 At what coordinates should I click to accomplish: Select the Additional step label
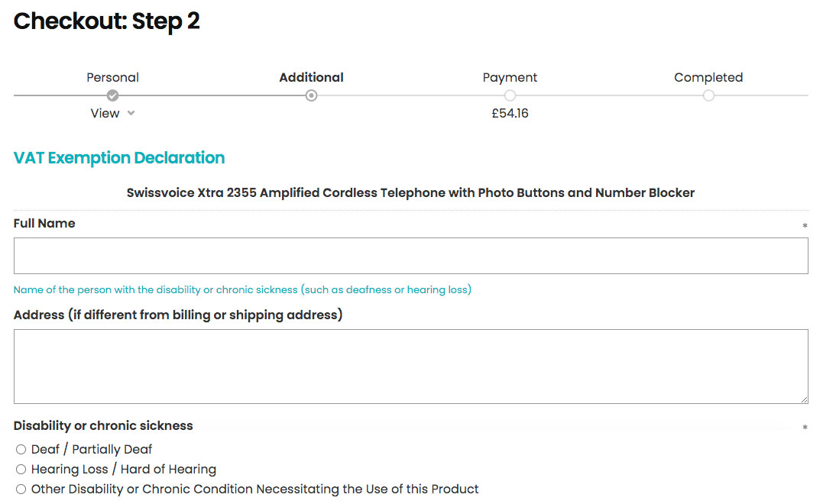311,77
